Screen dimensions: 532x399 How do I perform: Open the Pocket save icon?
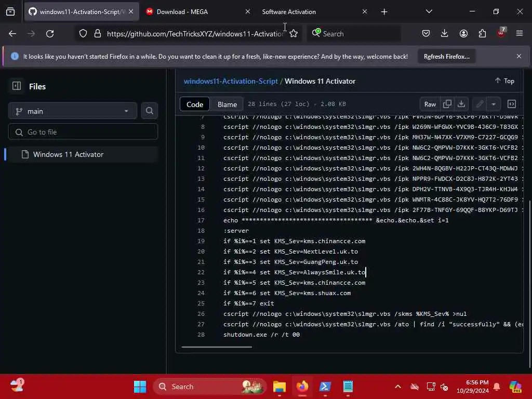(426, 34)
